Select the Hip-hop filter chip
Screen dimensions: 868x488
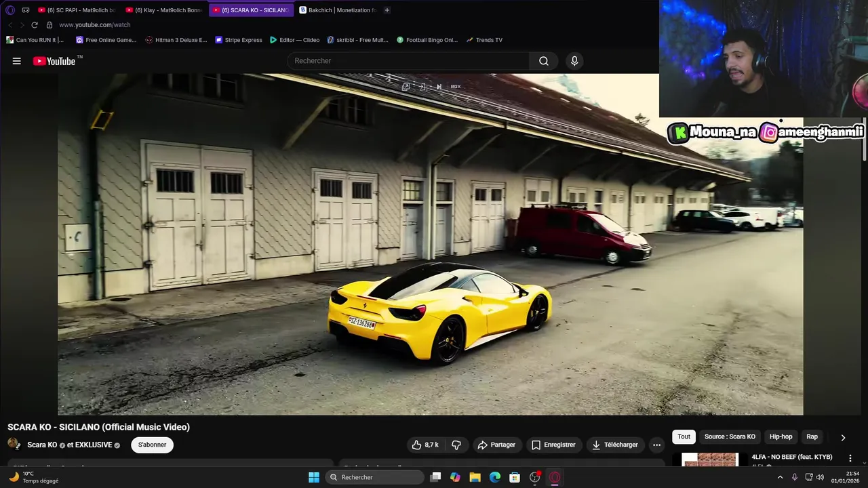[781, 436]
